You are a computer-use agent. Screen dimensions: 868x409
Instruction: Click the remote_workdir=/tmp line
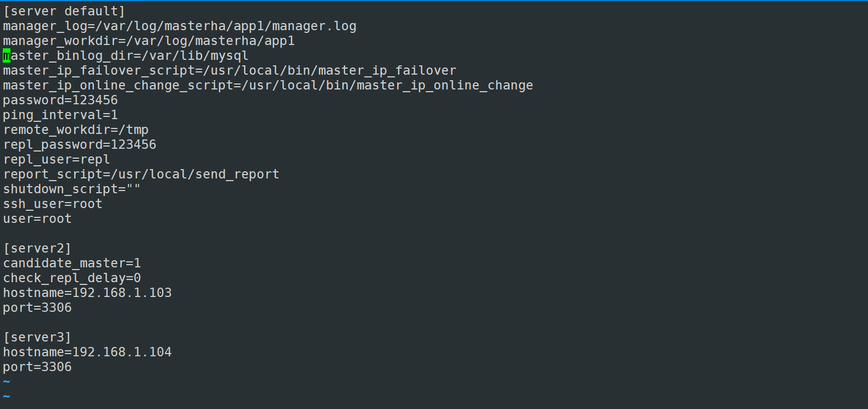coord(76,130)
